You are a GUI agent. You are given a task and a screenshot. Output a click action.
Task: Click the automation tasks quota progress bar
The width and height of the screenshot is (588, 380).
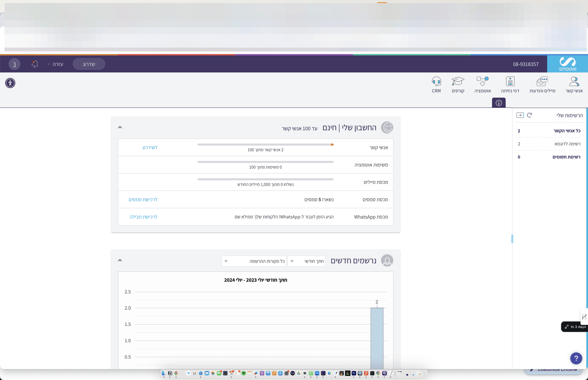pos(265,162)
